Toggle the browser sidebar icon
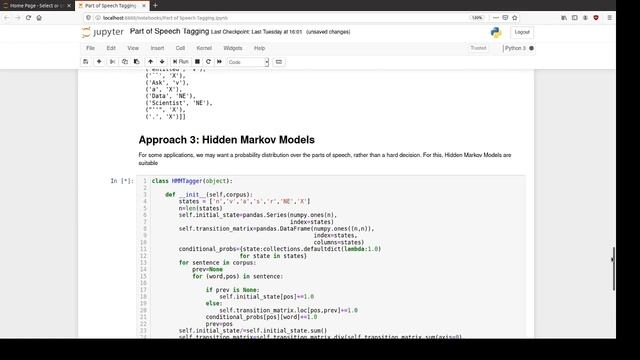This screenshot has height=360, width=640. [x=574, y=18]
